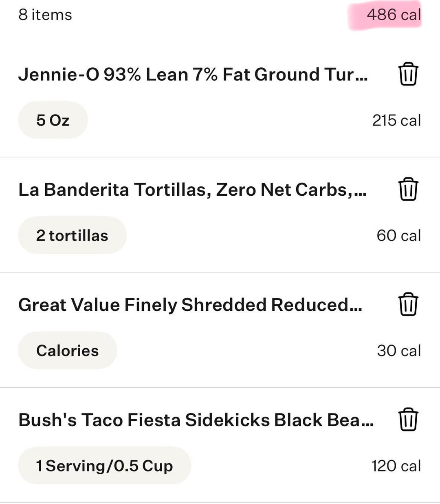440x504 pixels.
Task: Delete the Jennie-O Ground Turkey item
Action: click(408, 74)
